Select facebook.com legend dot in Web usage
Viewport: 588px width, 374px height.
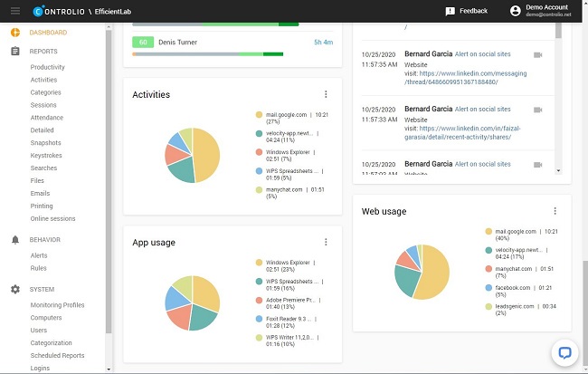point(488,288)
